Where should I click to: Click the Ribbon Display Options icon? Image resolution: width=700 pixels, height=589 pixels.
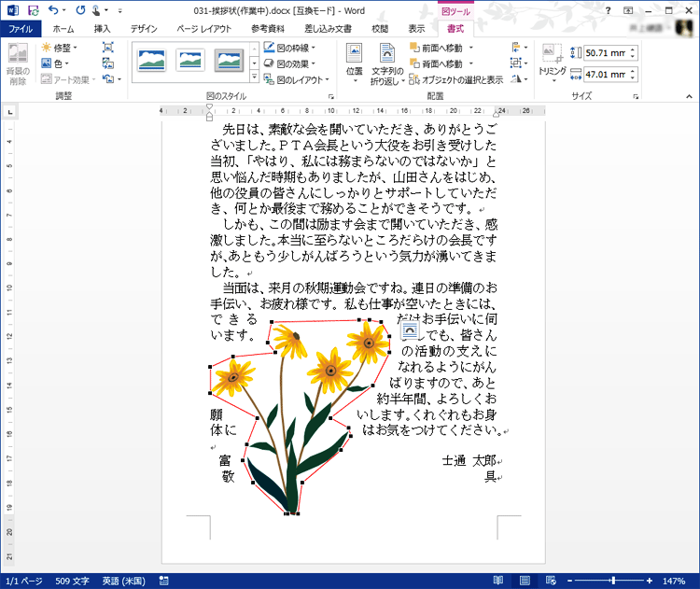628,10
